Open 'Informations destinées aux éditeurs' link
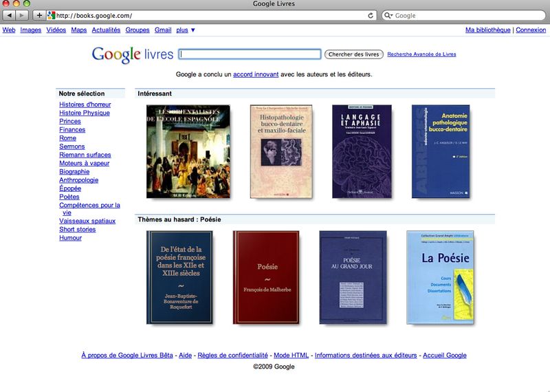 (366, 356)
